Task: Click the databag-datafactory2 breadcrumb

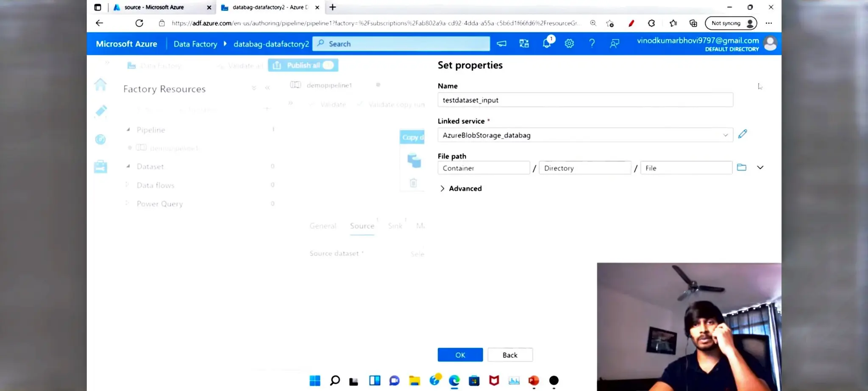Action: point(271,44)
